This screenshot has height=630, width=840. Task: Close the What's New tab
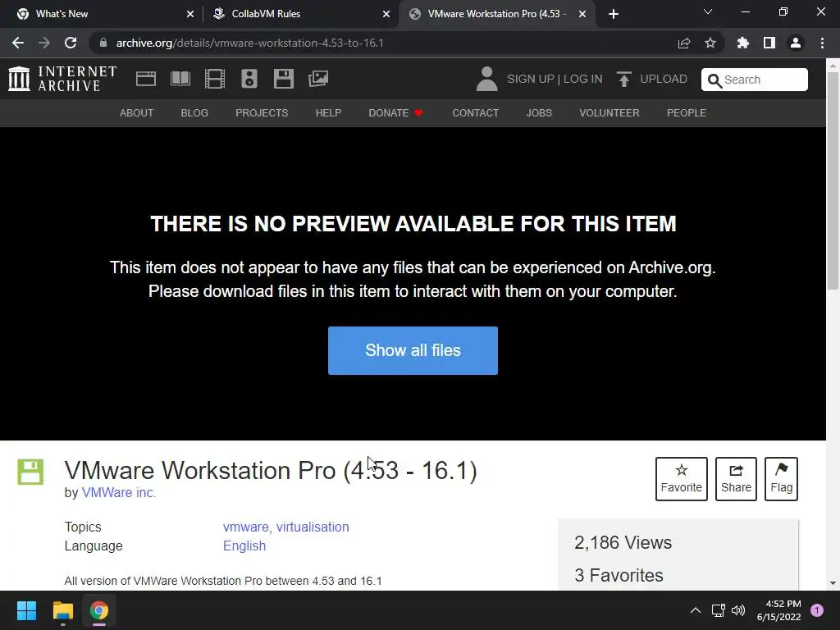[190, 14]
